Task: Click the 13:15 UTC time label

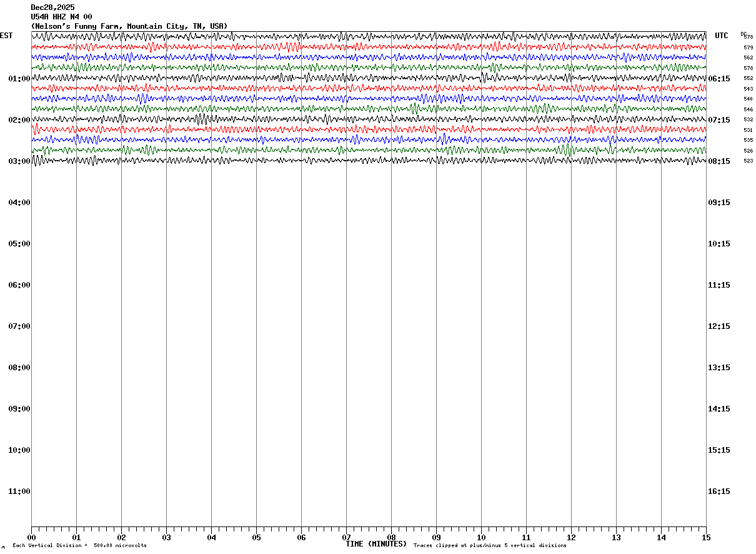Action: pos(719,368)
